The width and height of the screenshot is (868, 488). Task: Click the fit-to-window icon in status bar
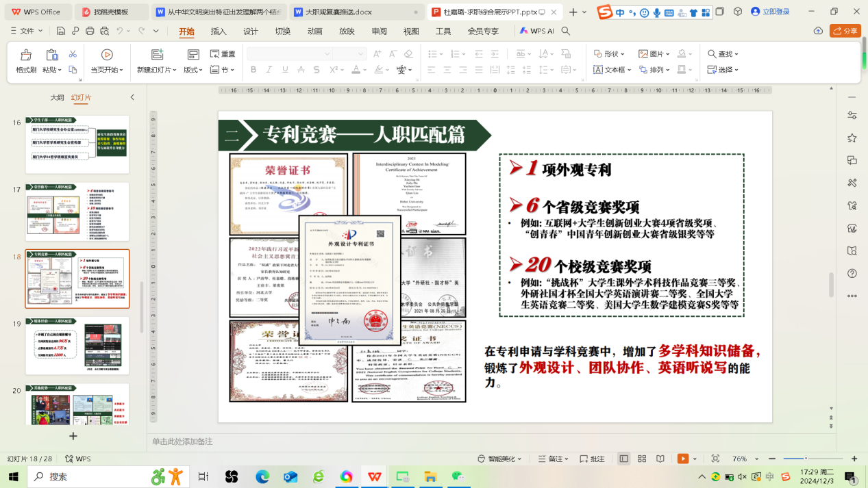pos(715,459)
